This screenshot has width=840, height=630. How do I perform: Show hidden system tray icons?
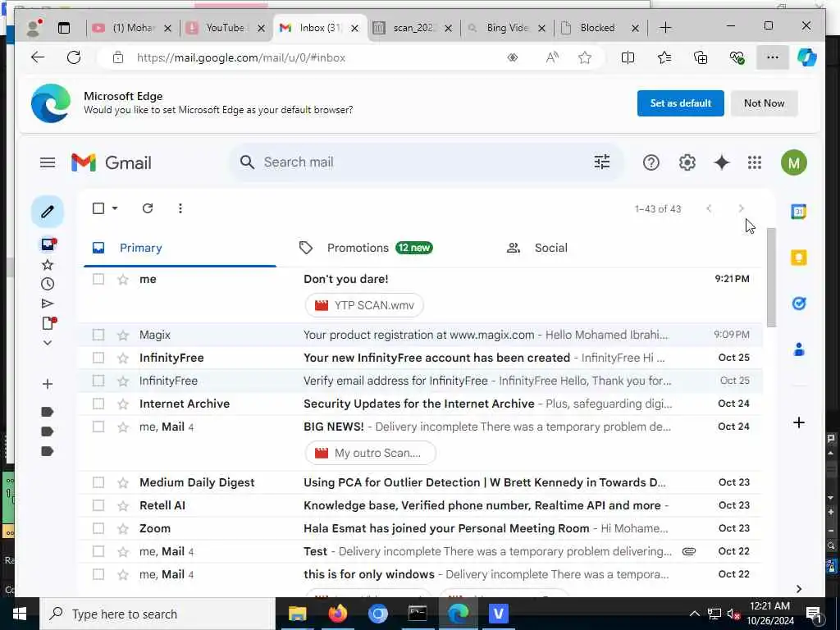click(x=694, y=614)
